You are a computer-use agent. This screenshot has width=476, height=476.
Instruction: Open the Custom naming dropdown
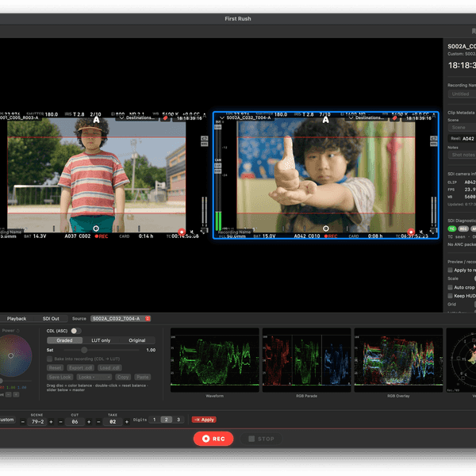(x=6, y=420)
